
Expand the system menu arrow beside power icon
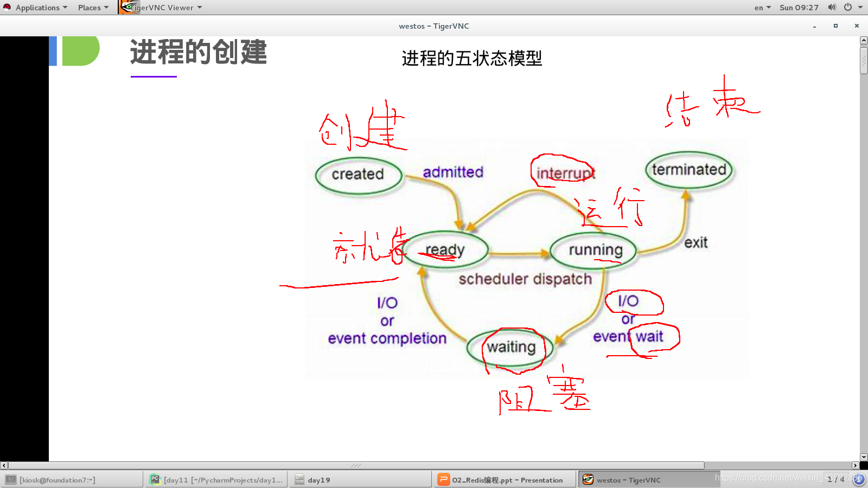point(860,7)
